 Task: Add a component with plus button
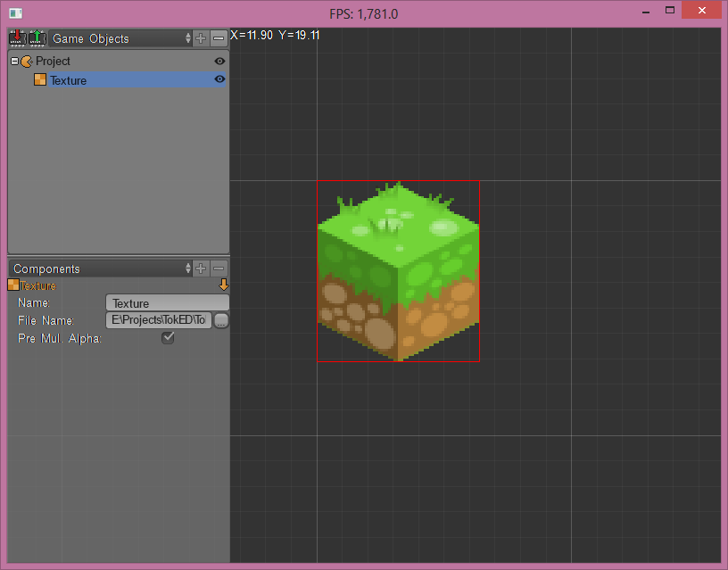point(201,268)
